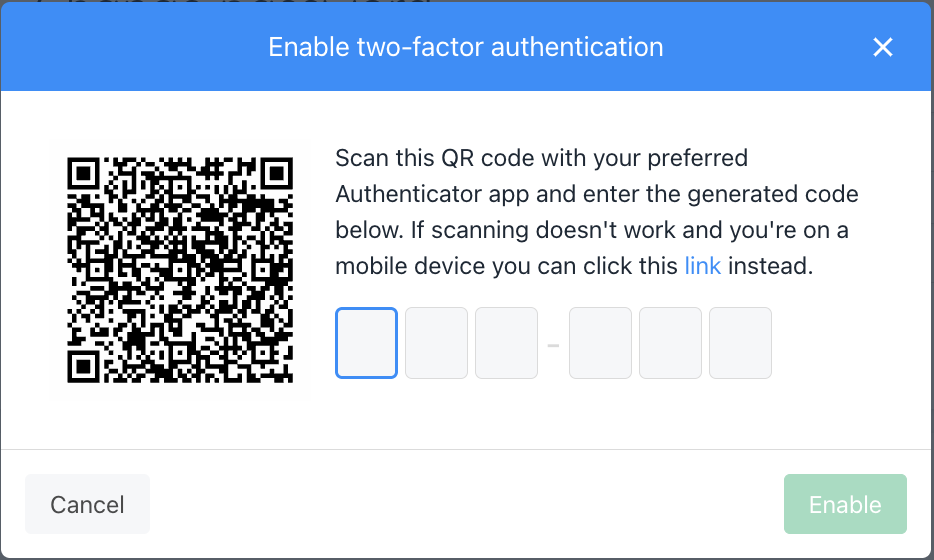Confirm with the green Enable button
This screenshot has height=560, width=934.
(x=845, y=504)
